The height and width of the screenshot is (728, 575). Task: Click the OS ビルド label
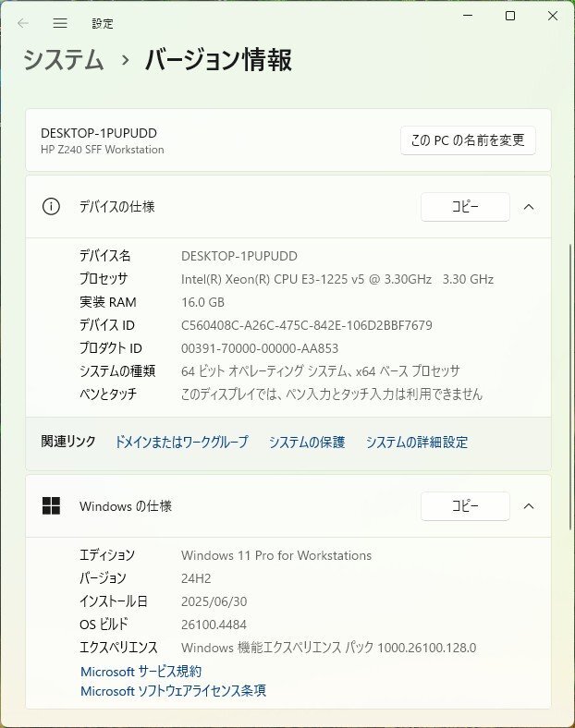pyautogui.click(x=104, y=624)
